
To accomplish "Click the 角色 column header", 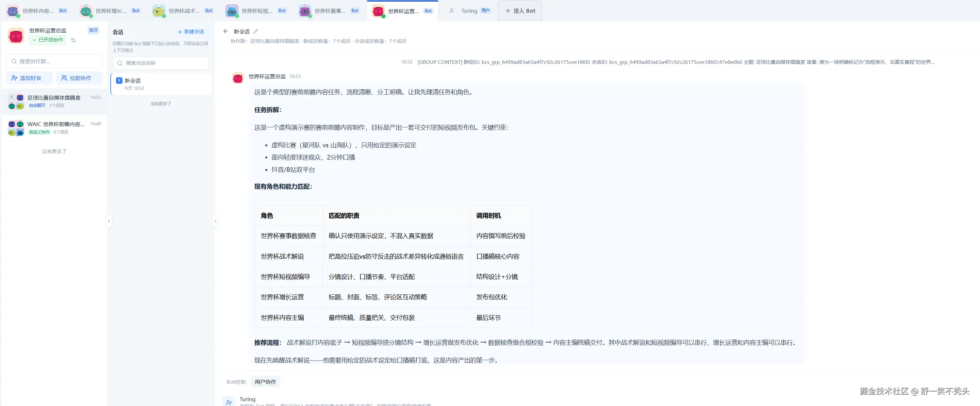I will click(x=288, y=215).
